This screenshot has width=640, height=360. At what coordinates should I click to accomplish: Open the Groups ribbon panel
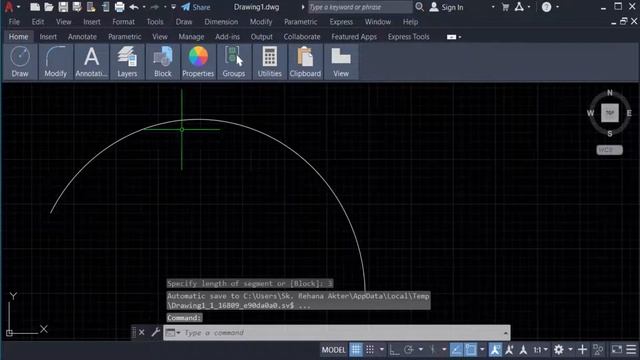click(234, 62)
